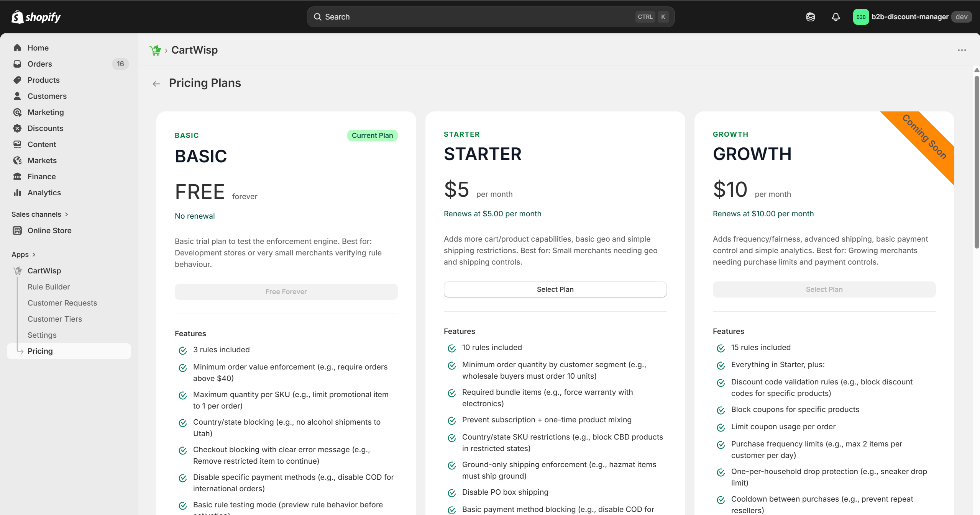Open the Sidekick assistant icon
This screenshot has width=980, height=515.
point(810,17)
